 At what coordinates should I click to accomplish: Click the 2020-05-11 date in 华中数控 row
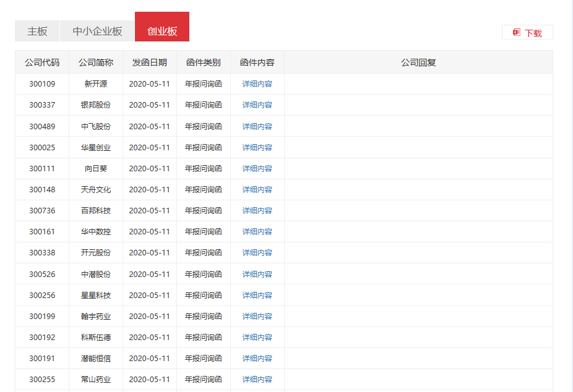click(150, 232)
